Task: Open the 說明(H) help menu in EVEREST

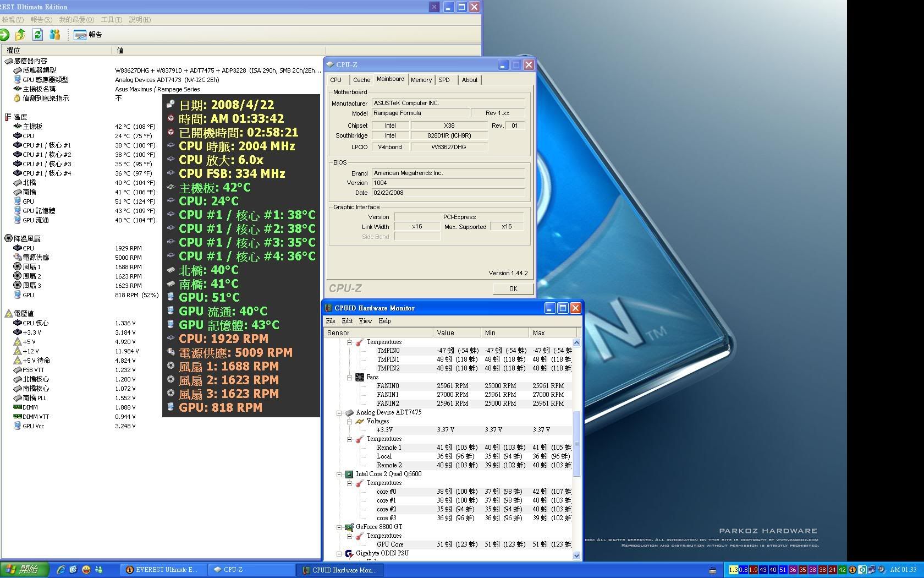Action: [x=140, y=20]
